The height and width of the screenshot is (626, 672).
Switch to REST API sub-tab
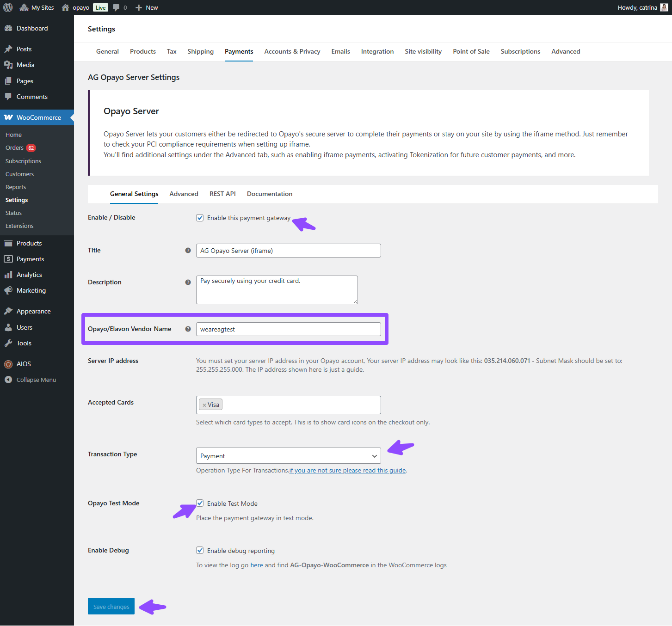click(222, 194)
